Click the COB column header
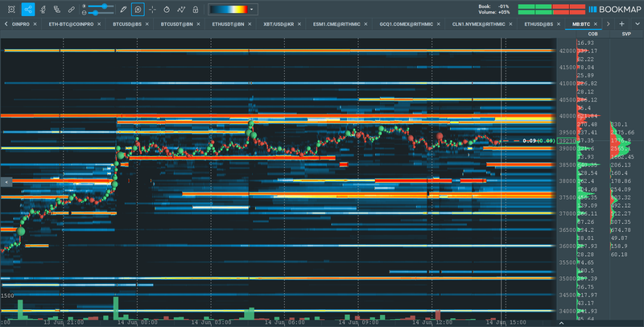644x327 pixels. click(x=592, y=34)
